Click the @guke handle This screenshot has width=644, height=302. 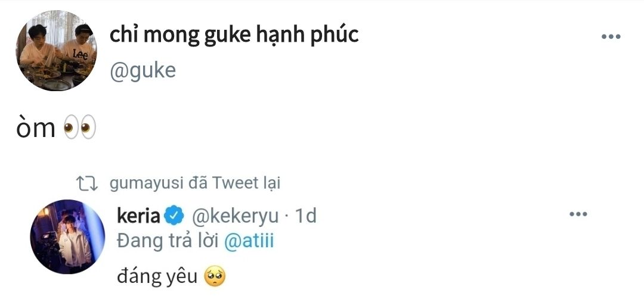point(143,70)
